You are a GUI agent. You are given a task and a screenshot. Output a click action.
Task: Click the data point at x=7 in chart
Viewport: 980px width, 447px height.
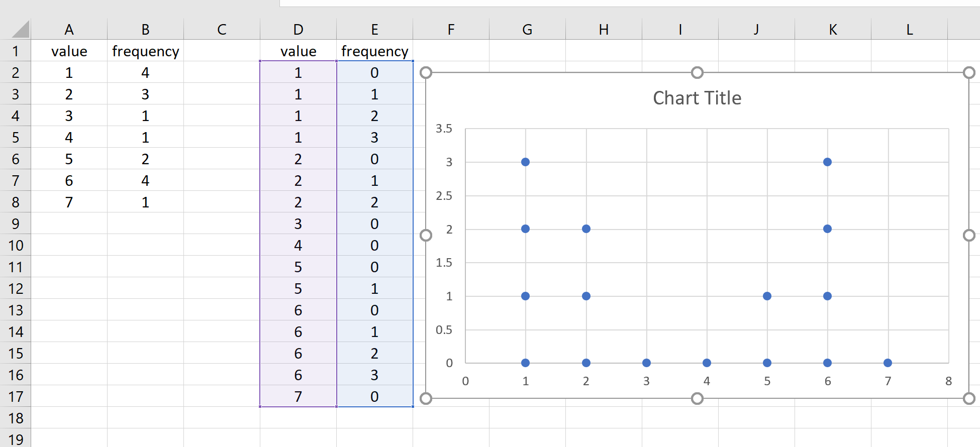pos(888,363)
